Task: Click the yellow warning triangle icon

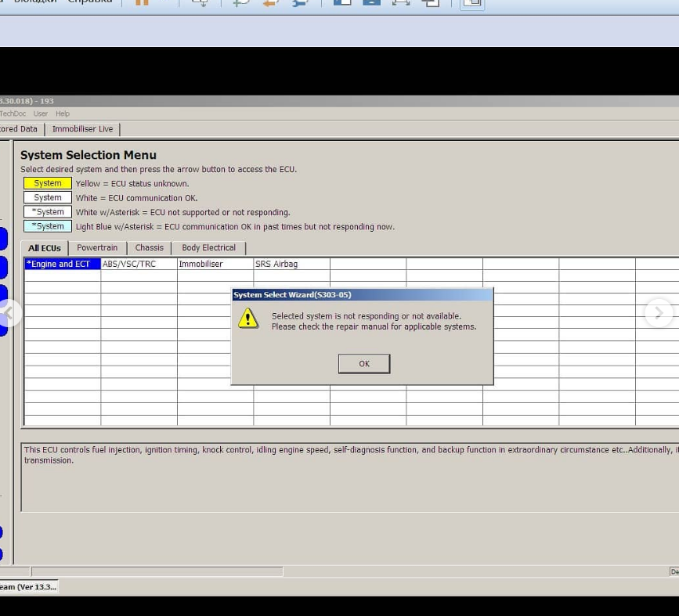Action: coord(248,319)
